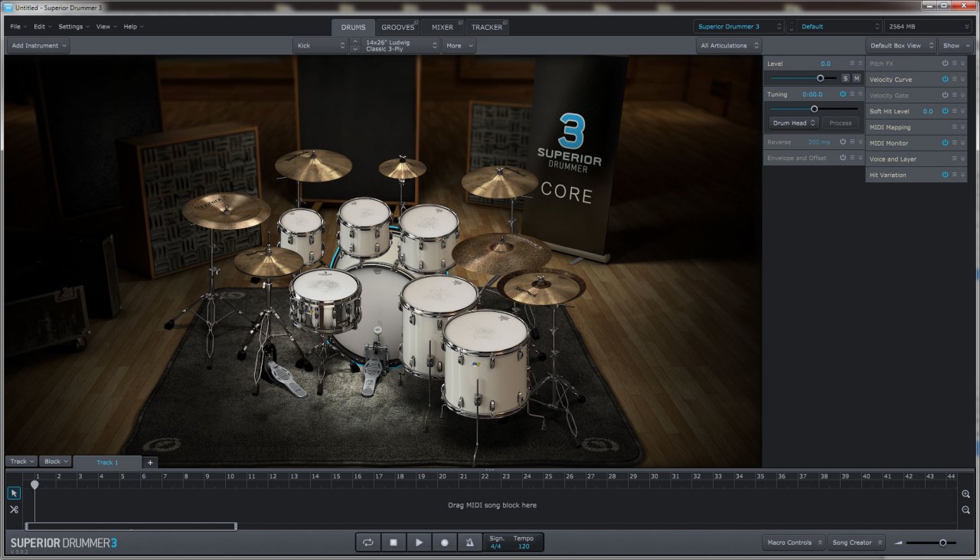980x560 pixels.
Task: Switch to the Grooves tab
Action: pyautogui.click(x=397, y=28)
